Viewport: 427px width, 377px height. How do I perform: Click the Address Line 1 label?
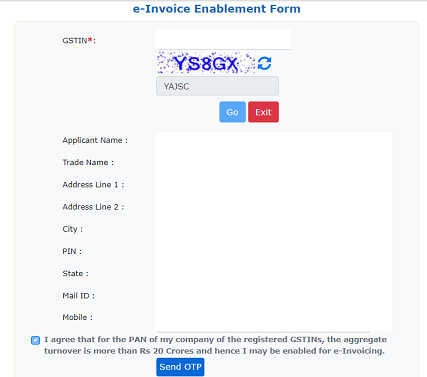click(93, 185)
